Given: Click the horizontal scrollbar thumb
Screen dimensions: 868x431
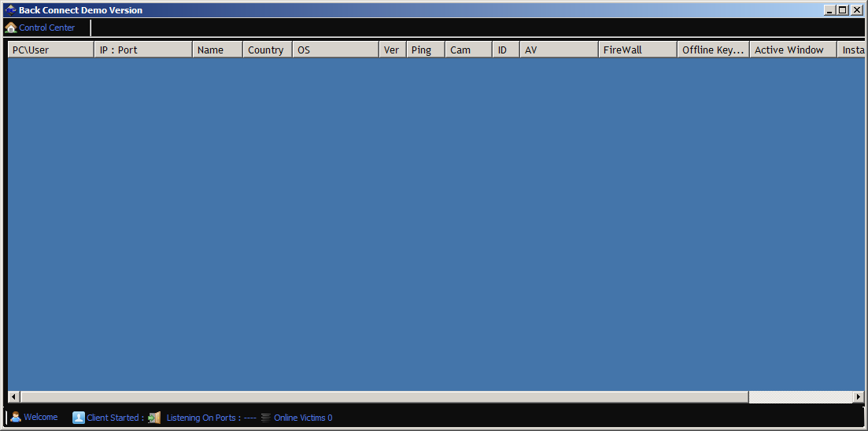Looking at the screenshot, I should [x=384, y=397].
